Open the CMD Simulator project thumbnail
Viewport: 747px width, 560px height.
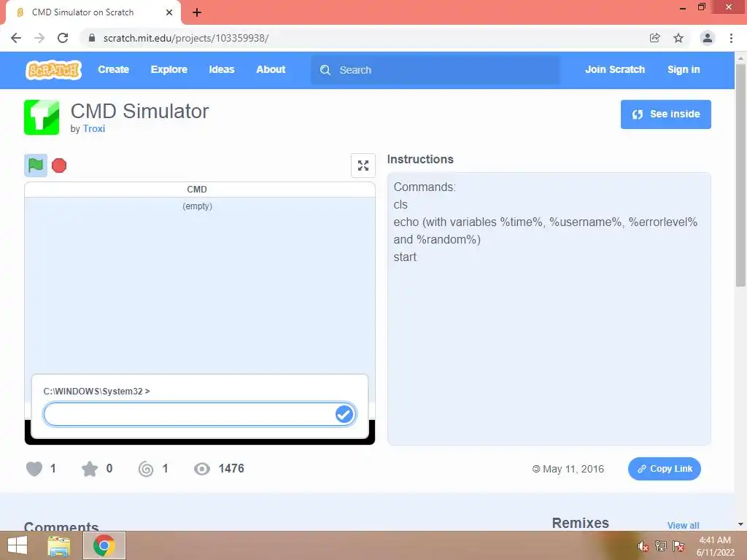pos(42,117)
